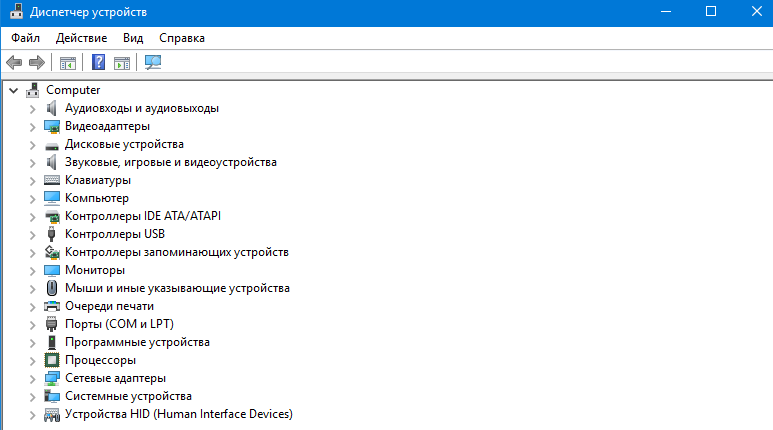
Task: Click the HID icon beside Устройства HID
Action: point(52,415)
